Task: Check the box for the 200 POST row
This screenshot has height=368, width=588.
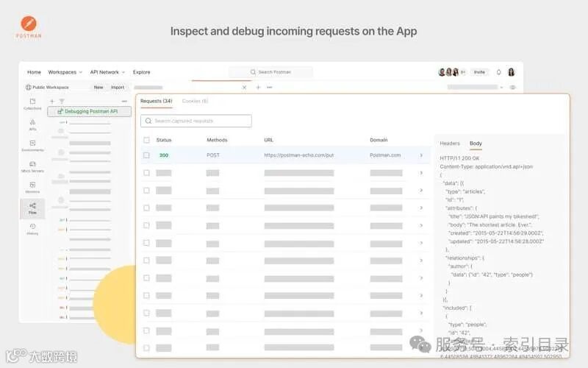Action: pos(146,155)
